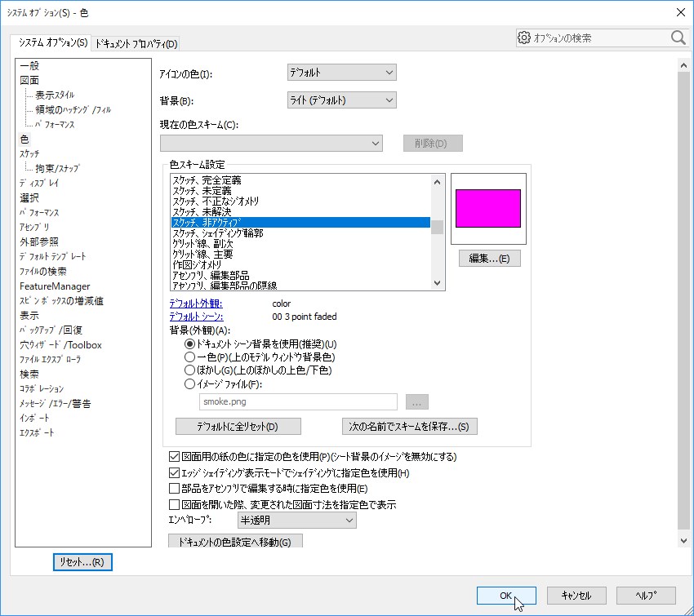Select 一色 background radio option
Image resolution: width=694 pixels, height=616 pixels.
point(190,357)
